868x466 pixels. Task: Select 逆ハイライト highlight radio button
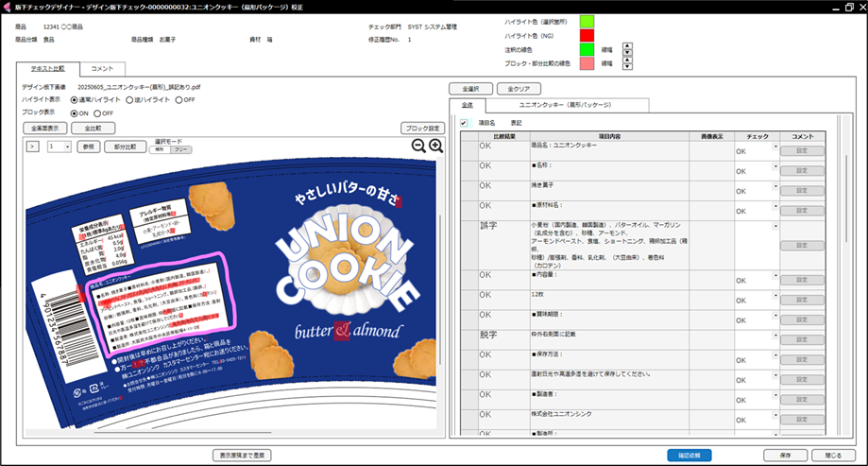[x=129, y=100]
